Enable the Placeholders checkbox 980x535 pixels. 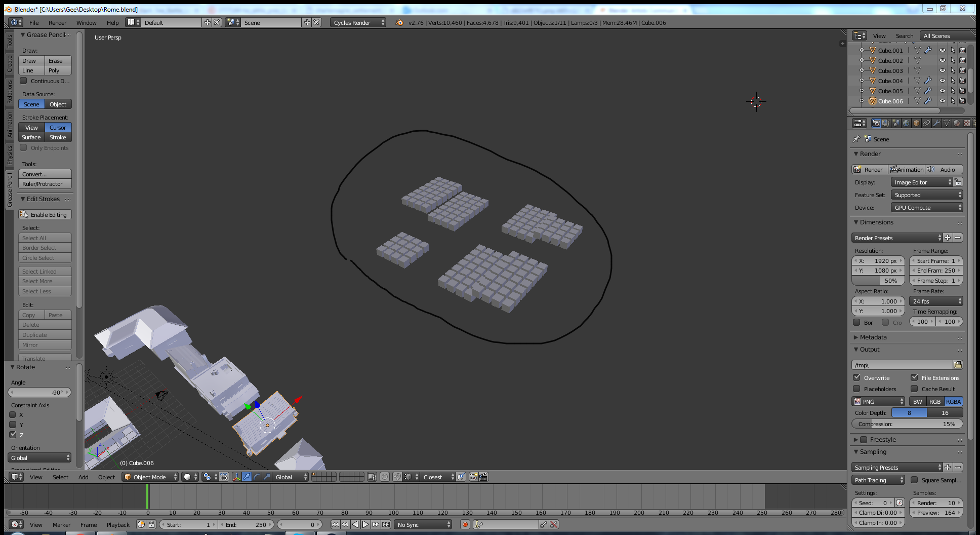click(x=856, y=389)
